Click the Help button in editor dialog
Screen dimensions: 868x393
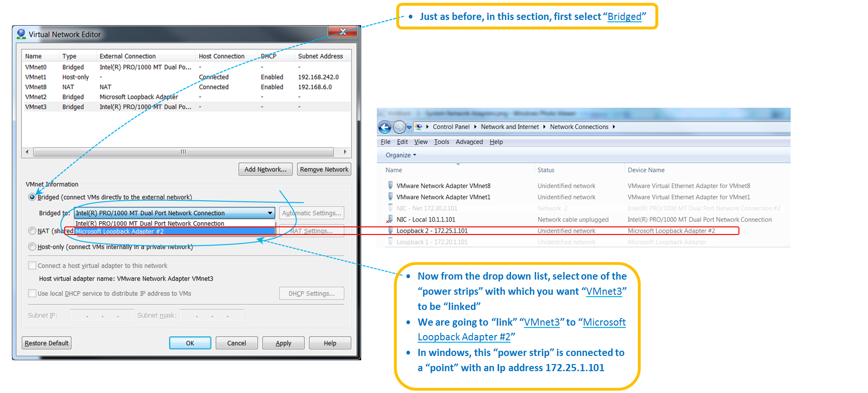[330, 343]
